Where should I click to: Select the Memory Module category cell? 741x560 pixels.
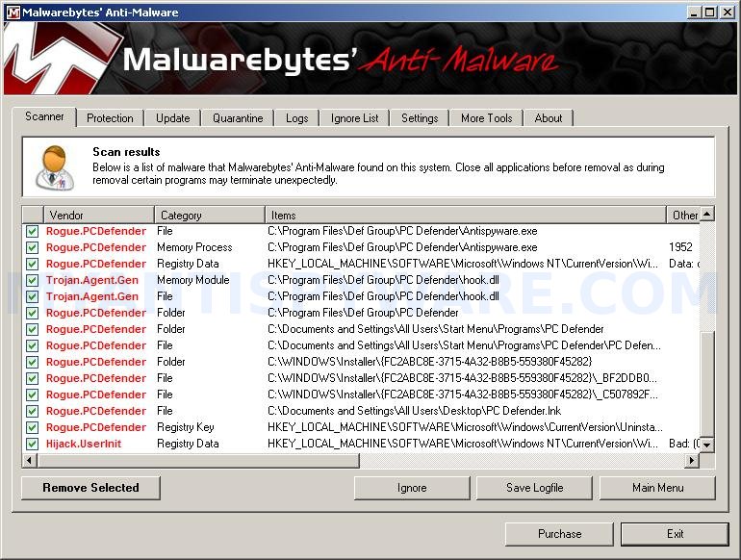(x=192, y=280)
